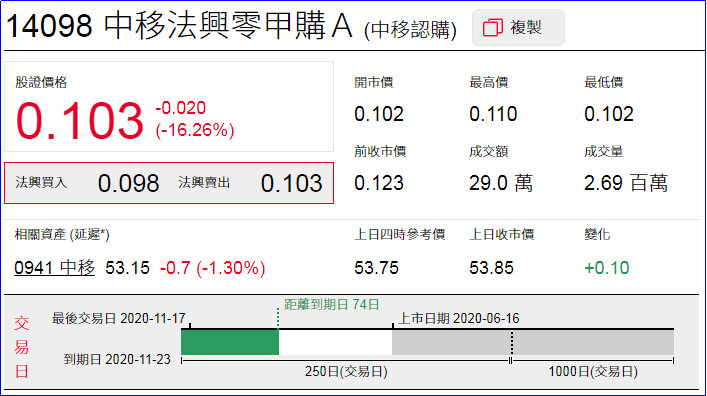Click the 最高價 value 0.110
The height and width of the screenshot is (396, 707).
coord(493,114)
